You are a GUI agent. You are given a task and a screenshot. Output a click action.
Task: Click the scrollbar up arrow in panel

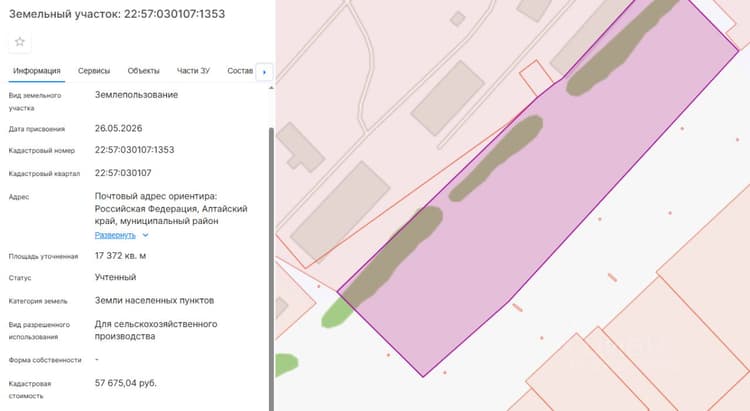click(271, 88)
